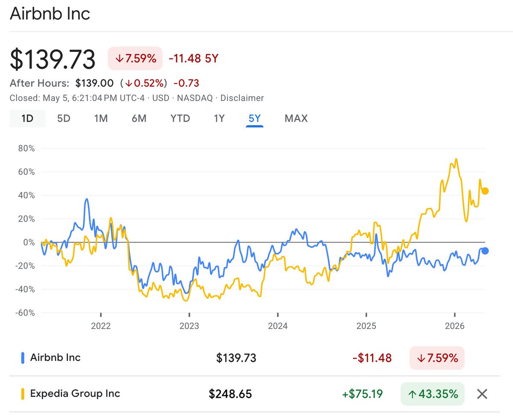
Task: Open the Disclaimer link
Action: (243, 98)
